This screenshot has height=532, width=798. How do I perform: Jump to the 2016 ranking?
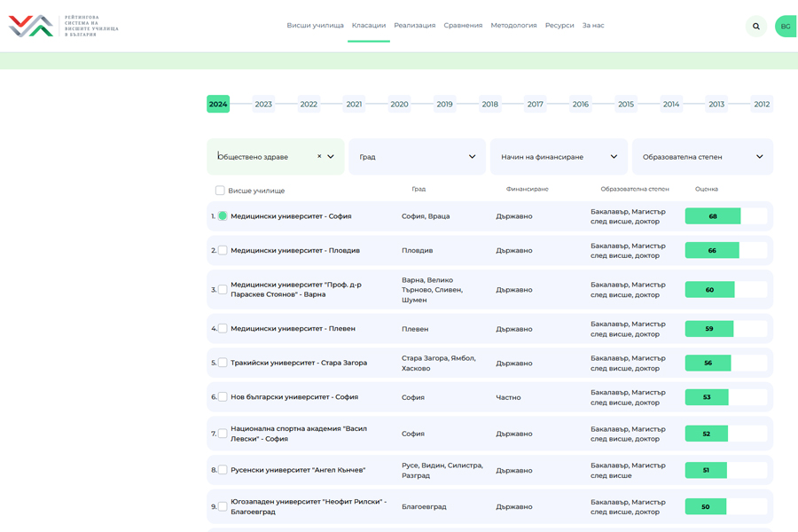[x=580, y=104]
